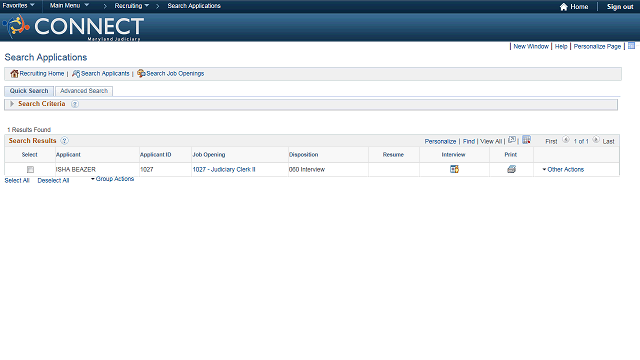Image resolution: width=640 pixels, height=360 pixels.
Task: Click the Search Applicants people icon
Action: pos(76,73)
